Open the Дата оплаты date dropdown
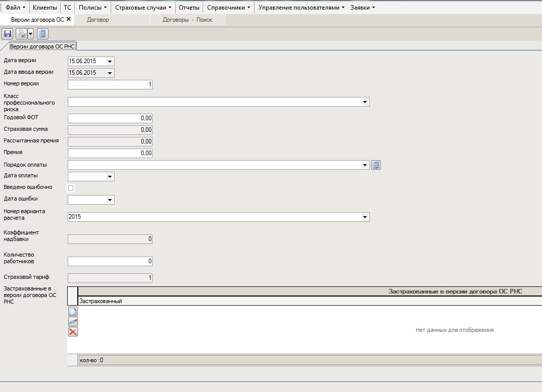The height and width of the screenshot is (392, 542). coord(110,177)
